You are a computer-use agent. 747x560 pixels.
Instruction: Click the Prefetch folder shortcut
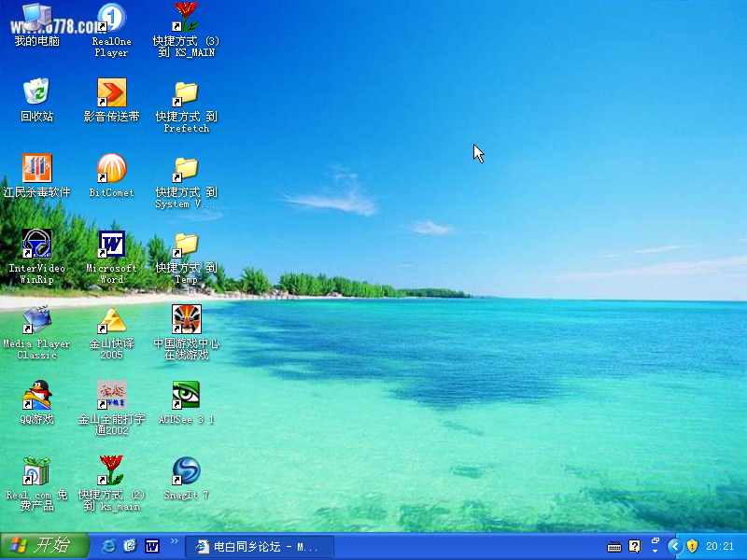pos(186,93)
